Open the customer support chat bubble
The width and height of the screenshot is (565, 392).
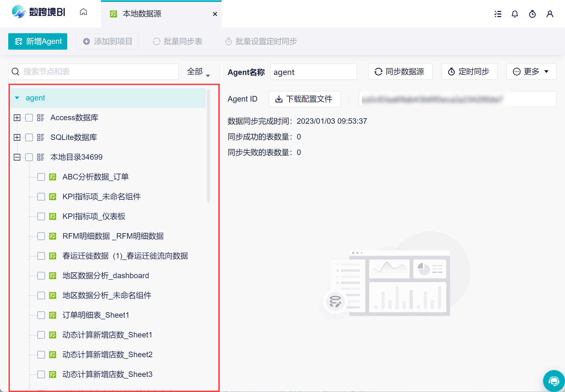click(x=554, y=381)
